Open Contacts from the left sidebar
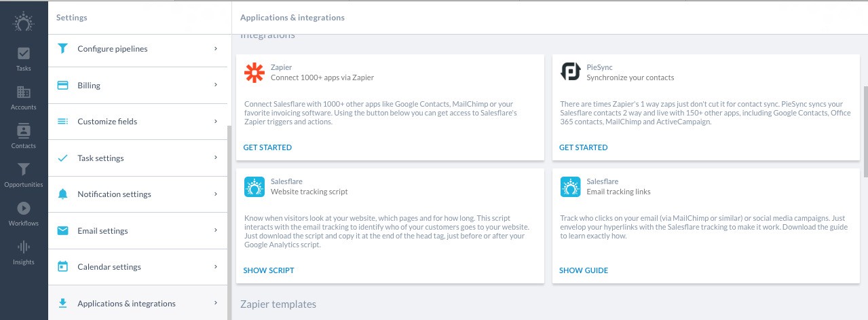 click(24, 137)
